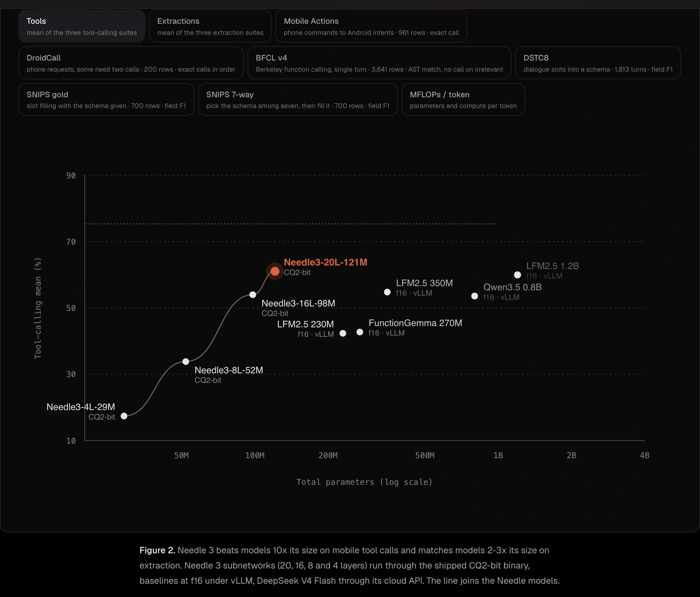Click the '50M' x-axis tick label
Screen dimensions: 700x597
[182, 456]
